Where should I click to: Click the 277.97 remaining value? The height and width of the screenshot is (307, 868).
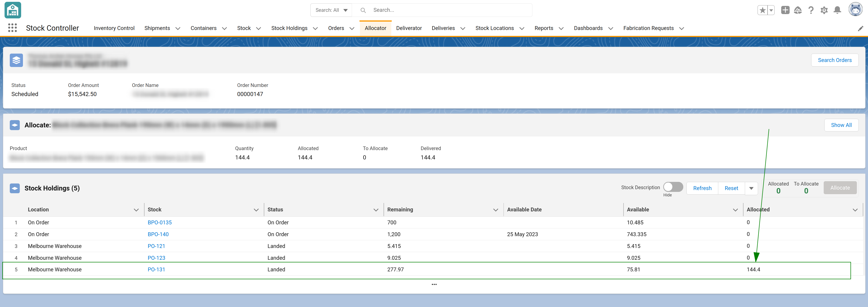(395, 270)
